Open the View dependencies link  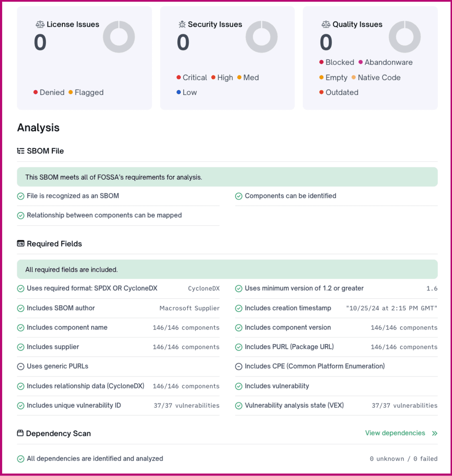coord(395,433)
